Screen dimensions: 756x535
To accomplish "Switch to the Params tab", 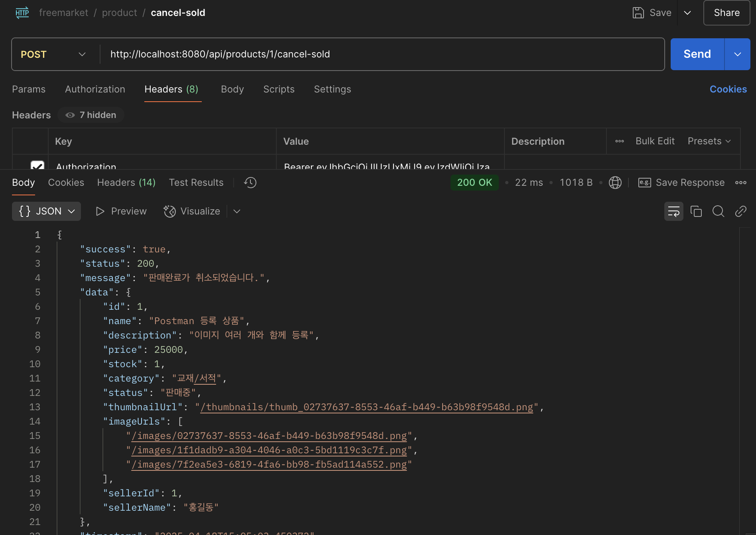I will click(29, 89).
